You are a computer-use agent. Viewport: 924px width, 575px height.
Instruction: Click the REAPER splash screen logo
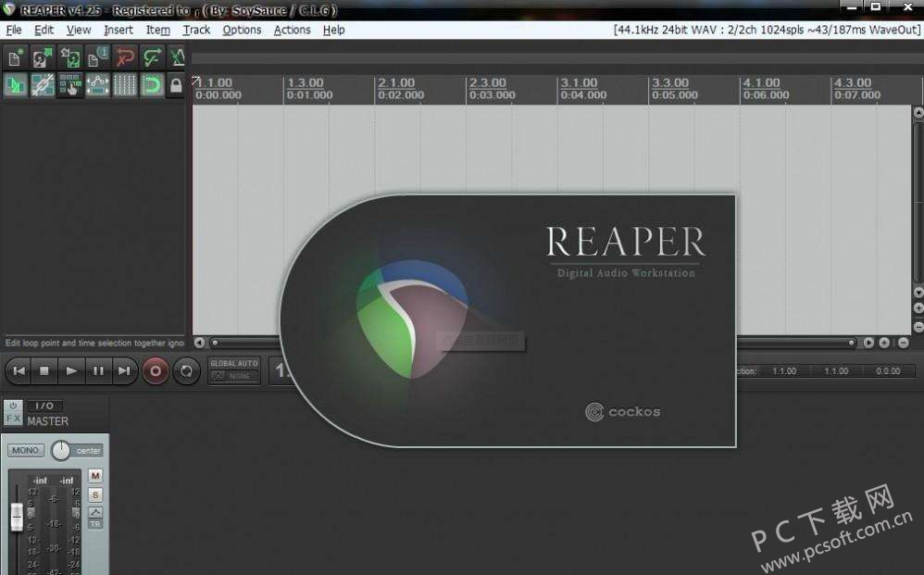click(413, 319)
